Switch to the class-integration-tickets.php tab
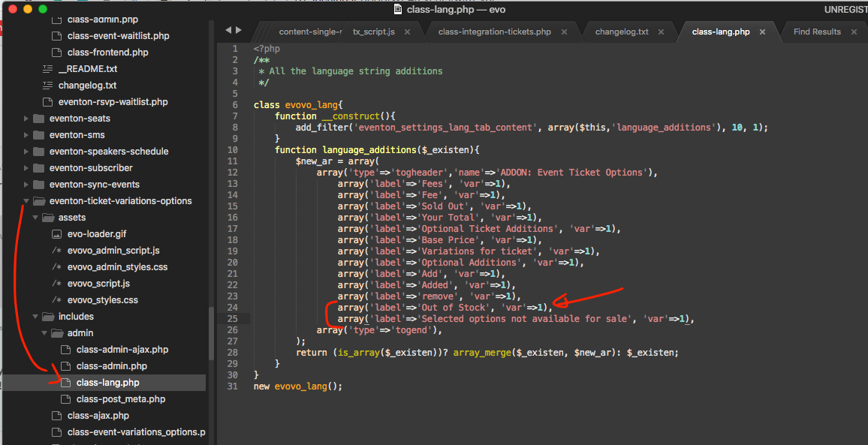 coord(494,32)
